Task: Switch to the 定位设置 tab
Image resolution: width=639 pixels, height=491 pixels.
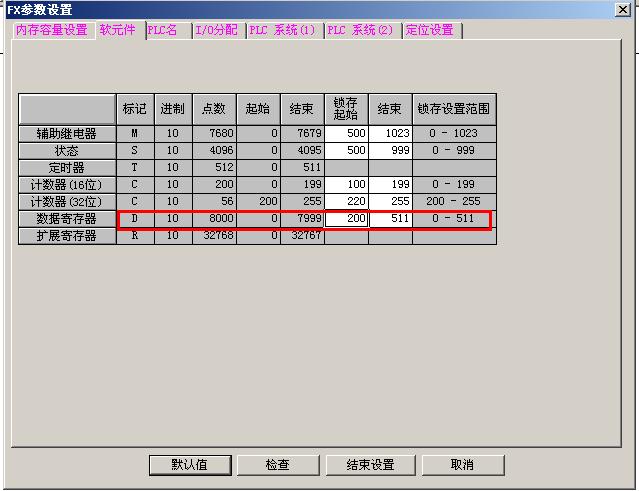Action: 430,30
